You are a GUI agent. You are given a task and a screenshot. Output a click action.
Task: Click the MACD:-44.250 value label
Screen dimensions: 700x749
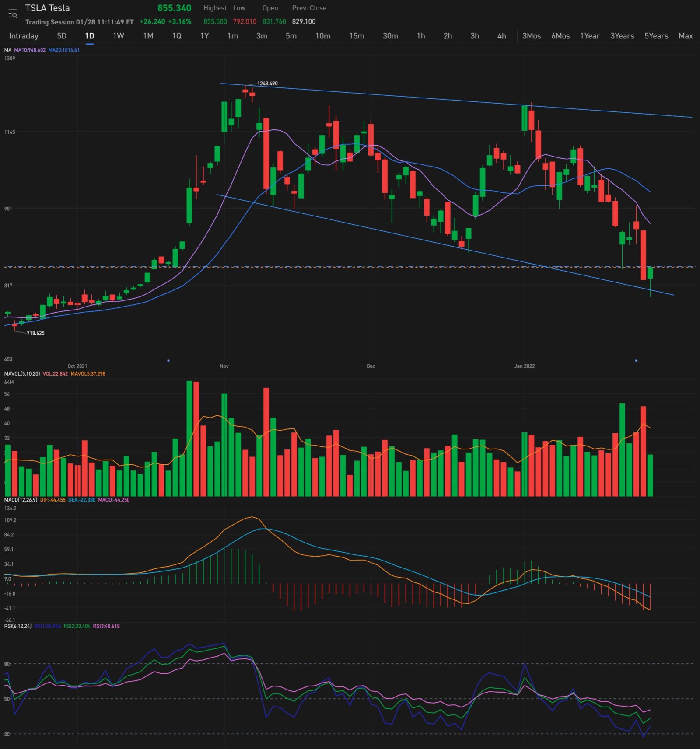coord(114,500)
